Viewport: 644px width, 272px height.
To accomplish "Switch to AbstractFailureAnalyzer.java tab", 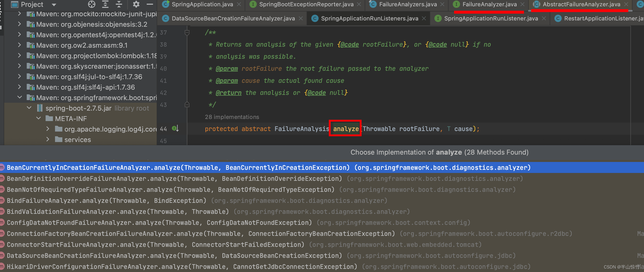I will (581, 4).
